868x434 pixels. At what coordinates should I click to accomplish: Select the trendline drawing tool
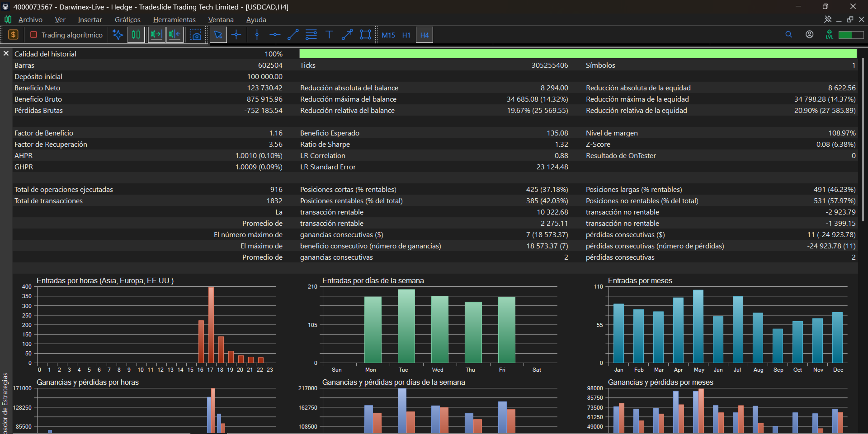click(x=293, y=35)
